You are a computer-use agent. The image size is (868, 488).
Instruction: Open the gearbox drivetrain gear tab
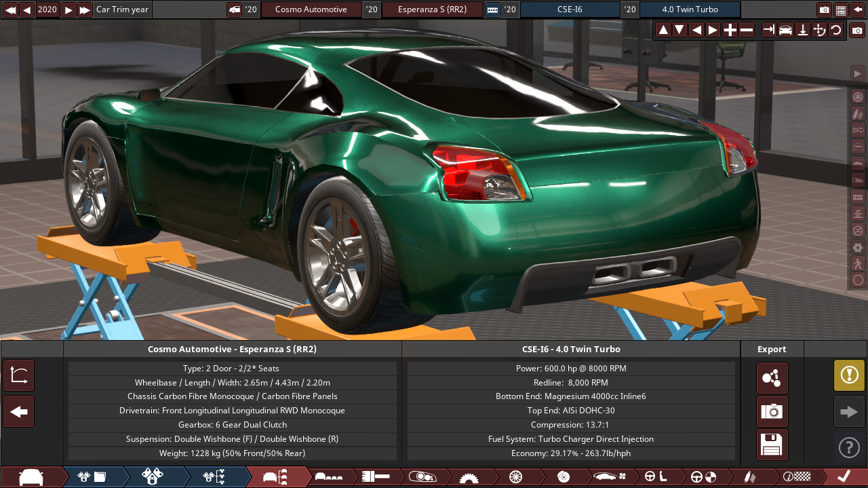click(469, 477)
